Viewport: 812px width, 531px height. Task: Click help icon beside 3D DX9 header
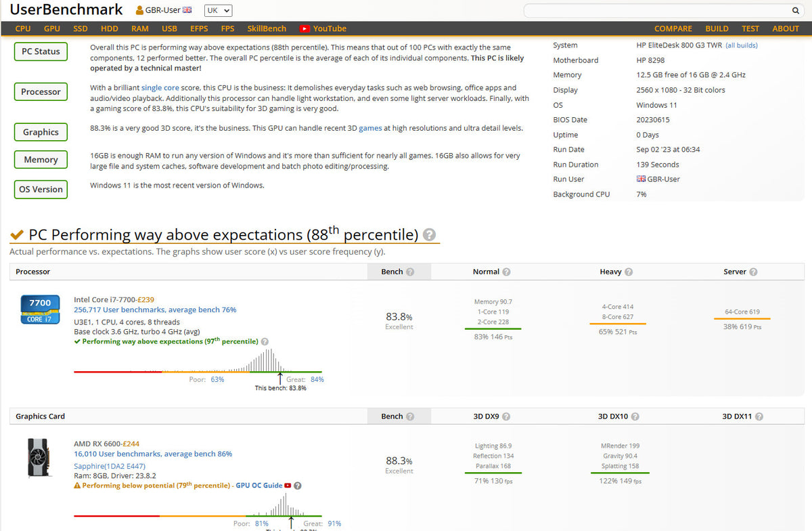506,417
